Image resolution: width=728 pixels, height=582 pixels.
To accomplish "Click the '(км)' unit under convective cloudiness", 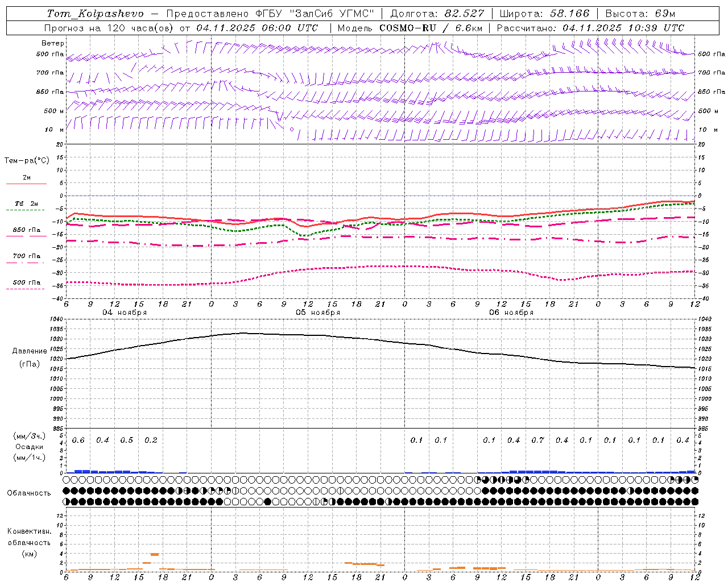I will [29, 554].
